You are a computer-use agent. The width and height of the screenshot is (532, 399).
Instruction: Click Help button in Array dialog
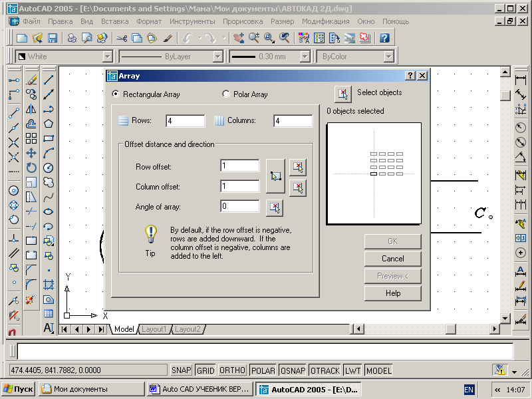393,293
